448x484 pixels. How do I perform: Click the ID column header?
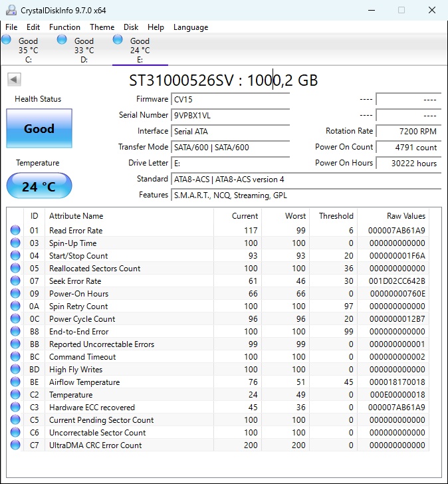(35, 216)
